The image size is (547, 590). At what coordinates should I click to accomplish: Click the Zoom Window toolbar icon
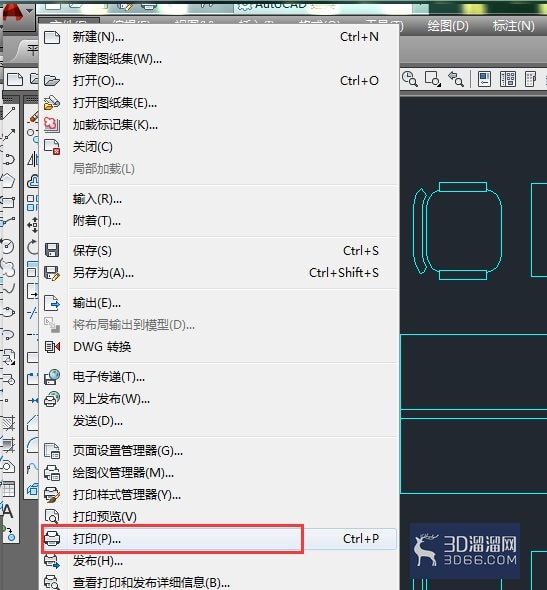click(433, 79)
